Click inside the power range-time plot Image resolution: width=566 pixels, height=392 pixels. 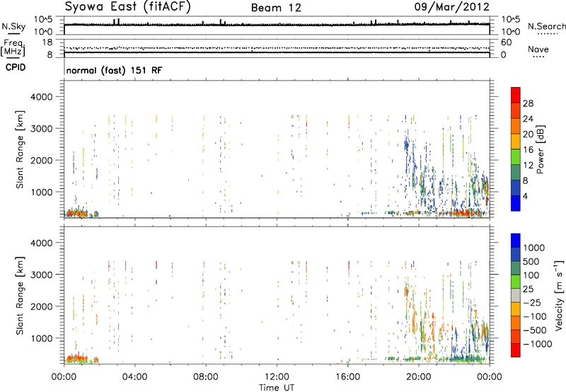pos(277,149)
